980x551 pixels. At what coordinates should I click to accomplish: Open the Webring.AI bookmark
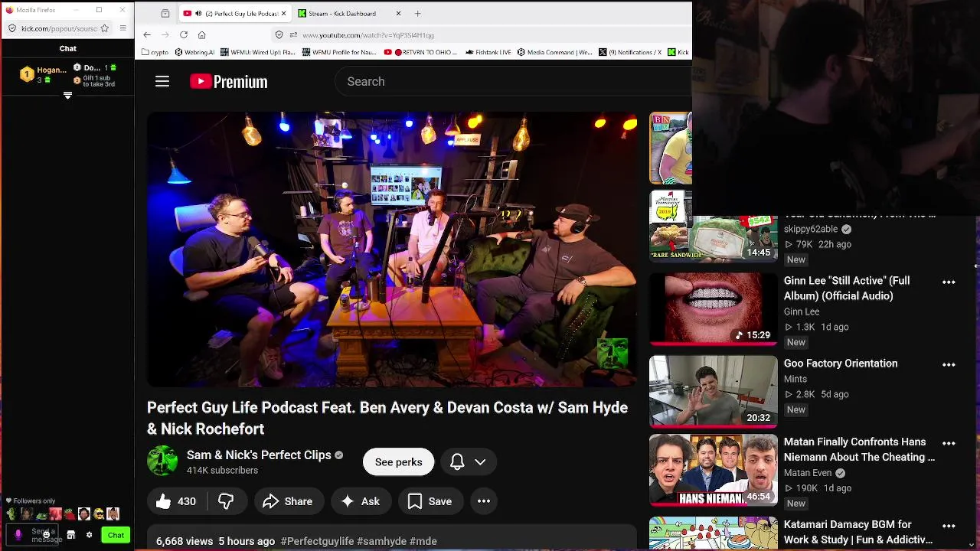point(194,52)
